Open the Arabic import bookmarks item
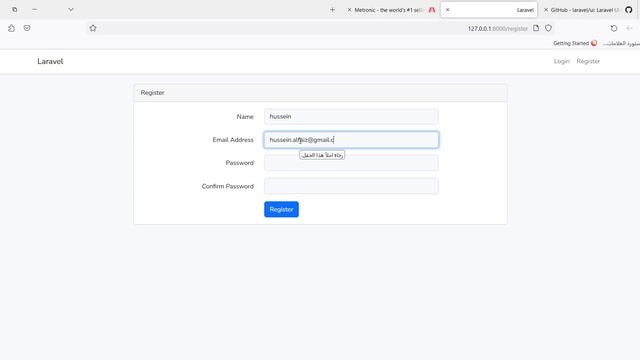Viewport: 640px width, 360px height. (x=621, y=43)
